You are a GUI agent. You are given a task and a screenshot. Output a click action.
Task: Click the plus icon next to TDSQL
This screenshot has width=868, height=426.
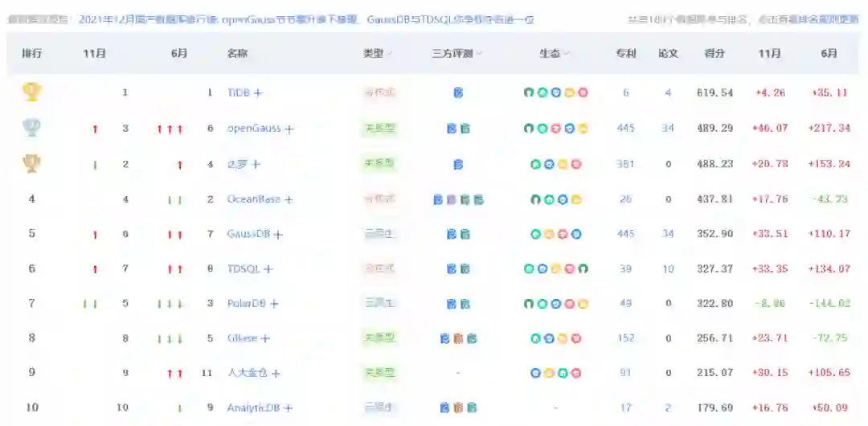point(268,269)
